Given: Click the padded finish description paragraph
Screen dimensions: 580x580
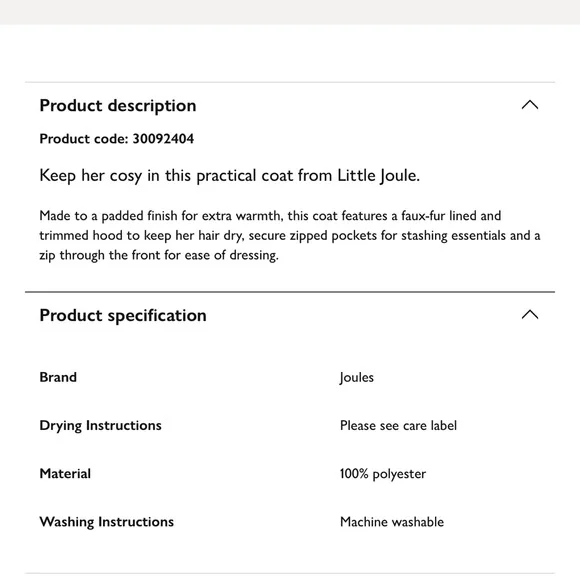Looking at the screenshot, I should tap(290, 236).
